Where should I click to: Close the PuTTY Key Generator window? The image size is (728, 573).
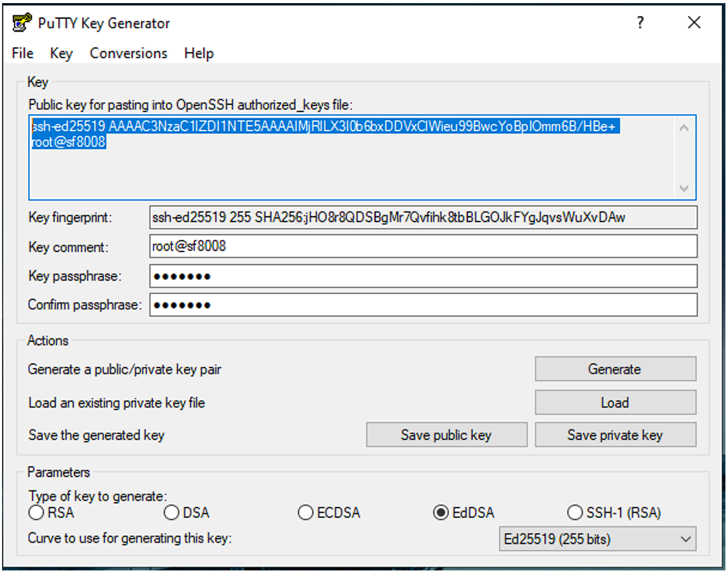pyautogui.click(x=694, y=23)
